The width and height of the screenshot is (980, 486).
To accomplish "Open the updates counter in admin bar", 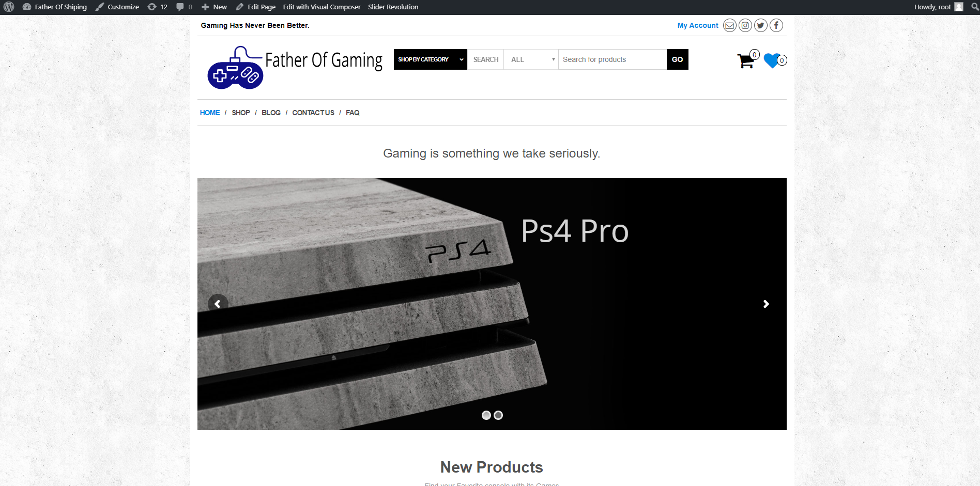I will [x=157, y=7].
